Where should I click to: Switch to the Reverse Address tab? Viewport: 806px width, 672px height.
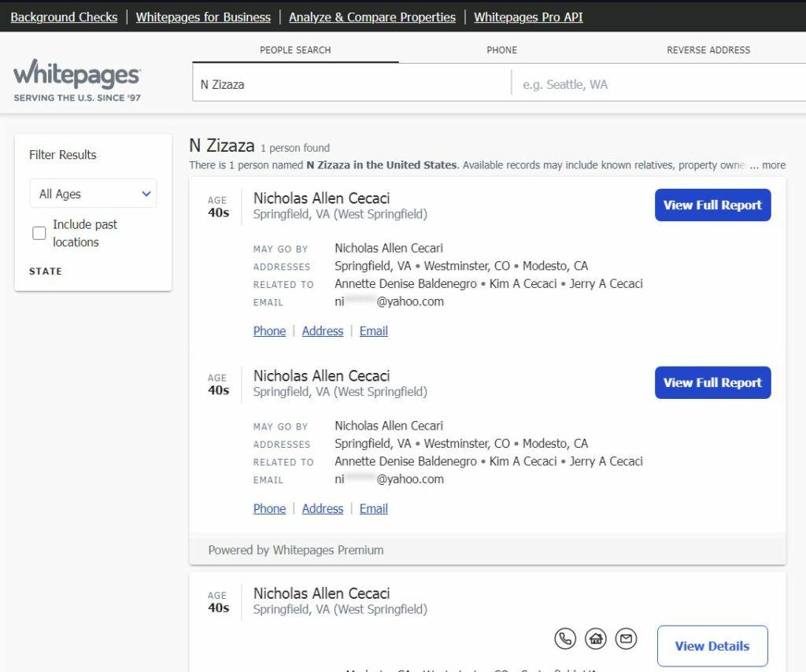tap(708, 50)
